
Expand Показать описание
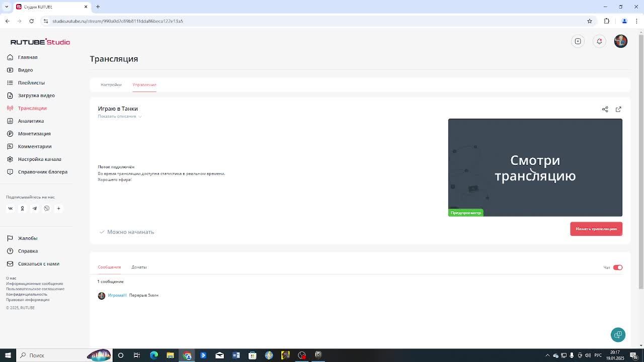click(120, 116)
